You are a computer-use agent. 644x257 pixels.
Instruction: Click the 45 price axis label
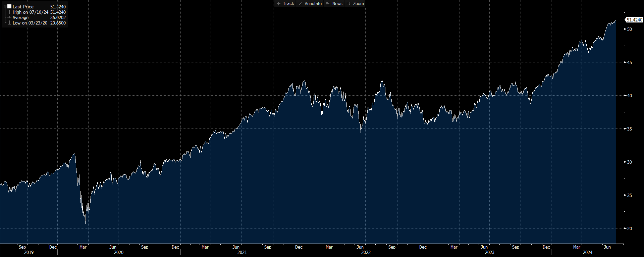tap(630, 62)
